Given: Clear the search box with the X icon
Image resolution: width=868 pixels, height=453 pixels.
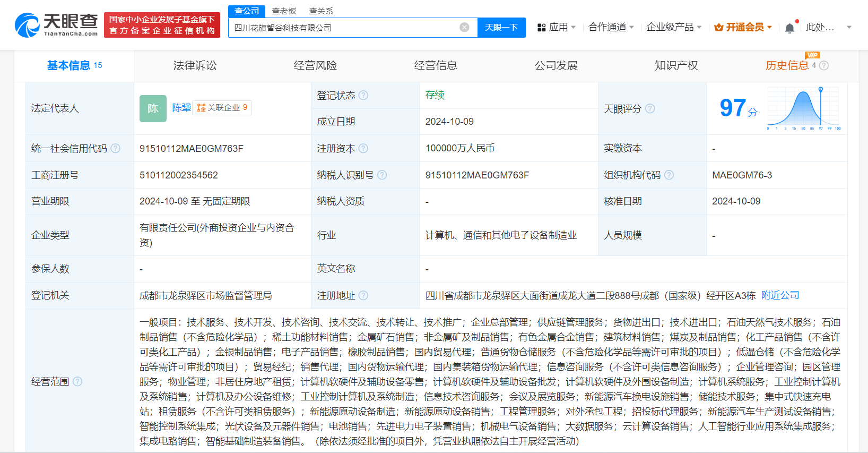Looking at the screenshot, I should 464,27.
